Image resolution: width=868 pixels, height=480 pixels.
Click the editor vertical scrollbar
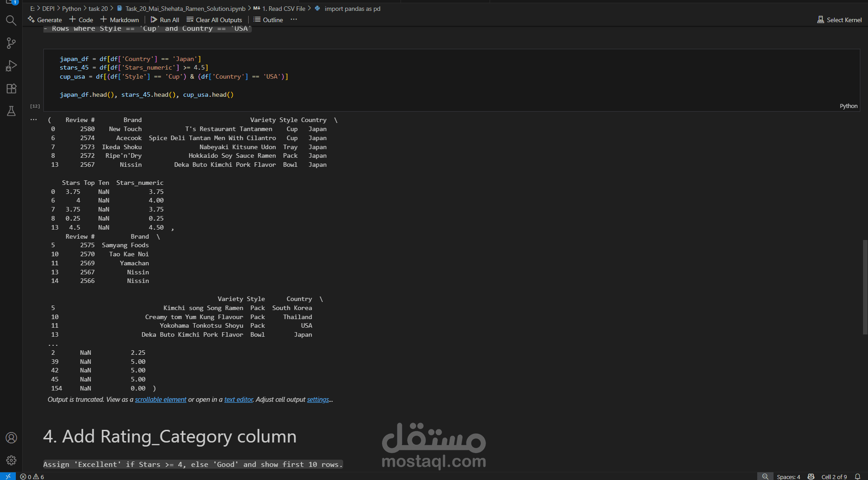tap(865, 287)
